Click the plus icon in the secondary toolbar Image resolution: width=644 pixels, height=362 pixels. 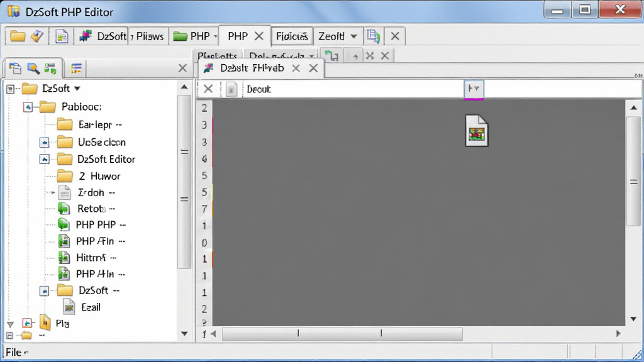pos(355,56)
